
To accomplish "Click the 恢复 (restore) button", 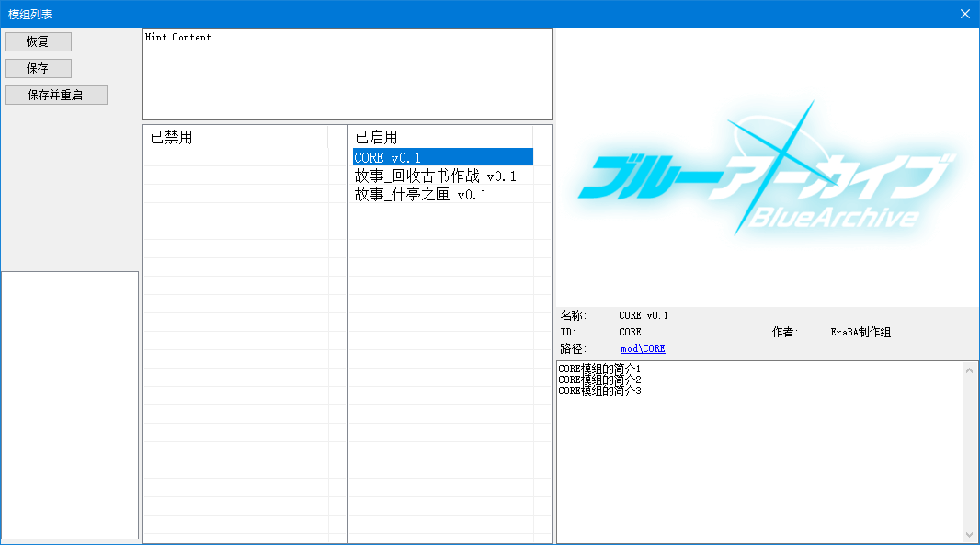I will pos(38,42).
